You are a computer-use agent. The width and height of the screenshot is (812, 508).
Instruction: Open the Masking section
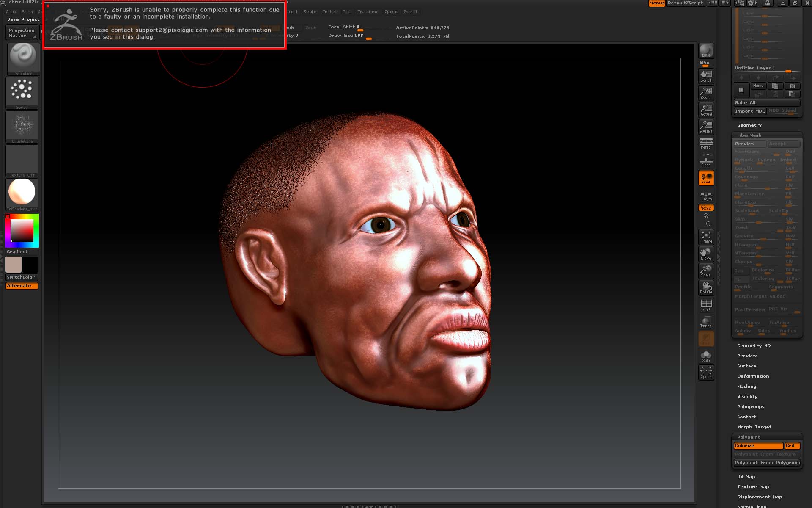coord(746,386)
